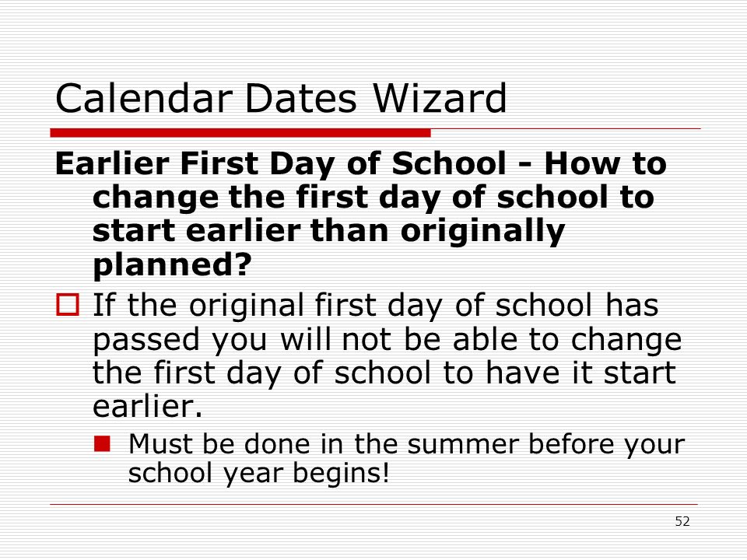
Task: Click the bold heading Earlier First Day of School
Action: coord(281,164)
